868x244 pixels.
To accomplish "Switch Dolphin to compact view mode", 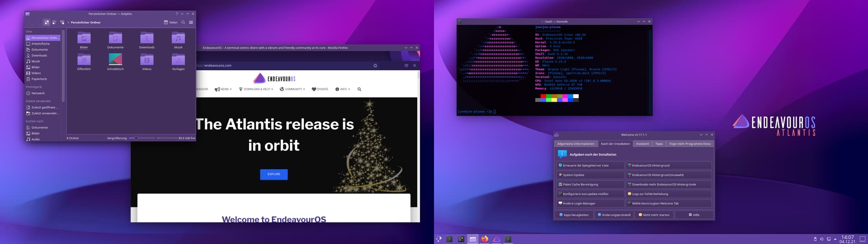I will coord(54,22).
